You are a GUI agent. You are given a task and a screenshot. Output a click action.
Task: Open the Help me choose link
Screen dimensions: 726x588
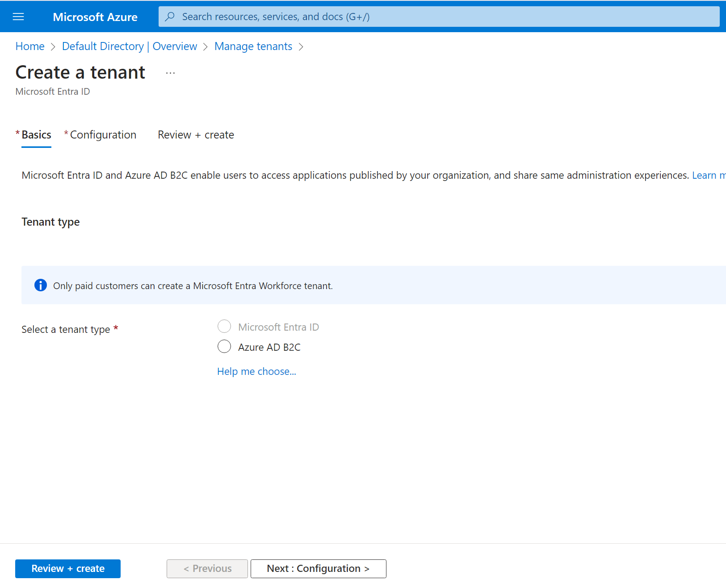click(x=256, y=372)
